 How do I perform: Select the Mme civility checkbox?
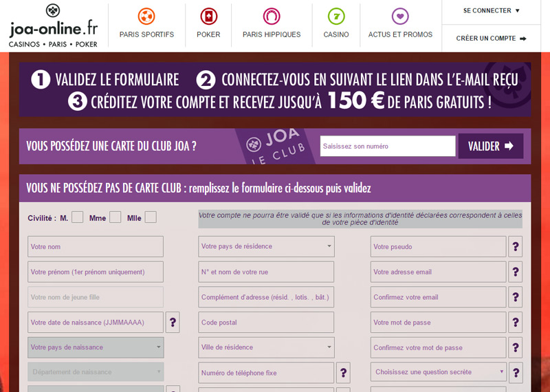[x=115, y=217]
